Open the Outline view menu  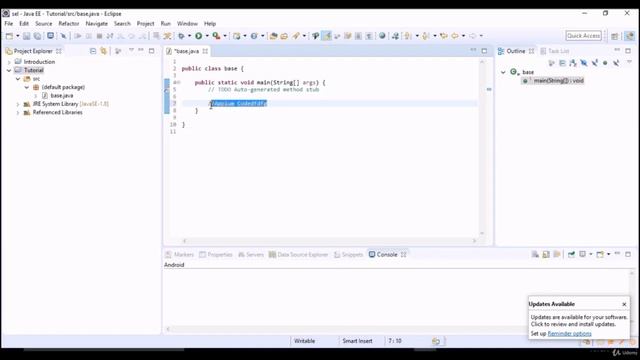pos(629,62)
